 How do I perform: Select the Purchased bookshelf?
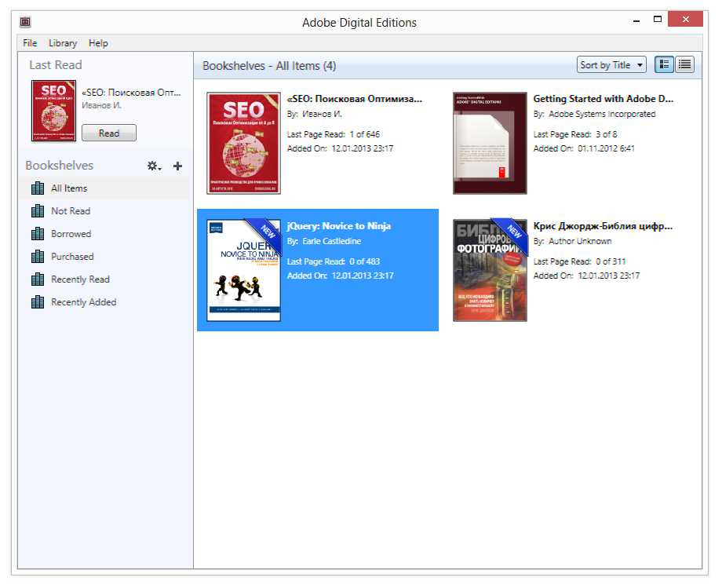tap(104, 257)
